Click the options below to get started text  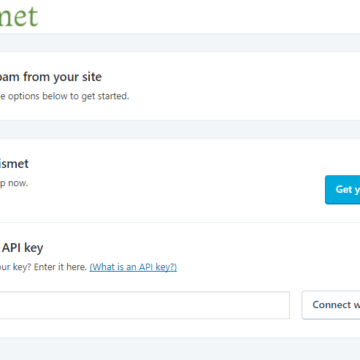[x=64, y=96]
